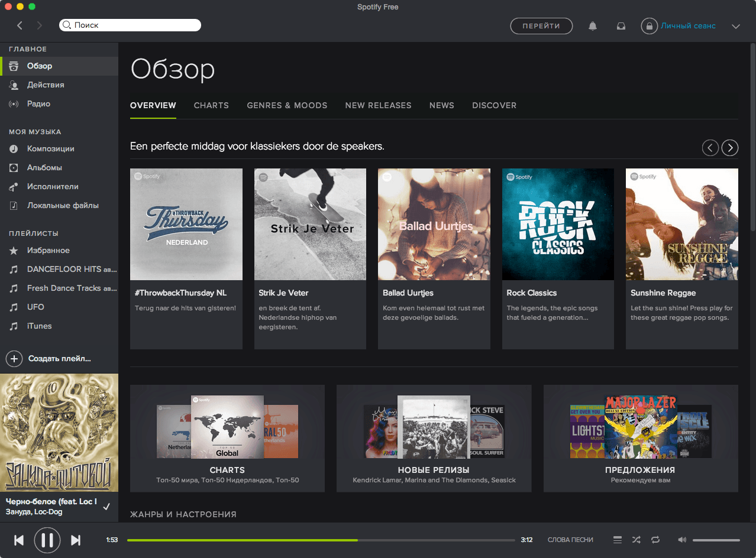Expand the account dropdown chevron
Screen dimensions: 756x558
click(x=736, y=26)
